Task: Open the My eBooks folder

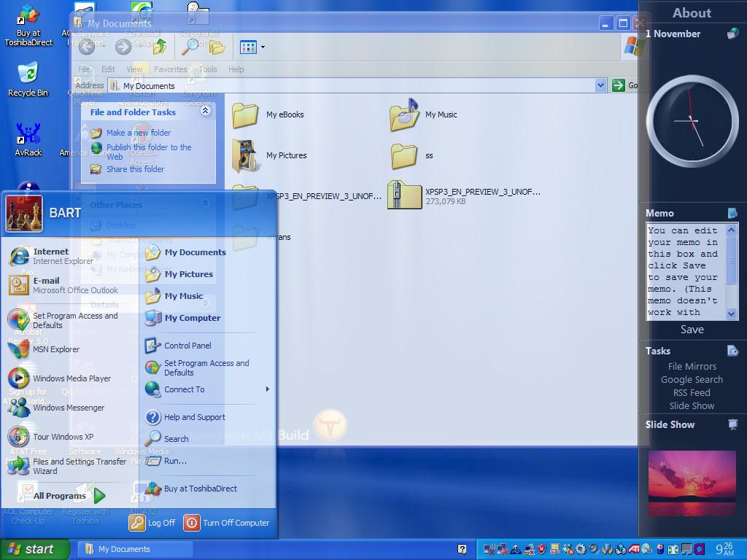Action: tap(268, 114)
